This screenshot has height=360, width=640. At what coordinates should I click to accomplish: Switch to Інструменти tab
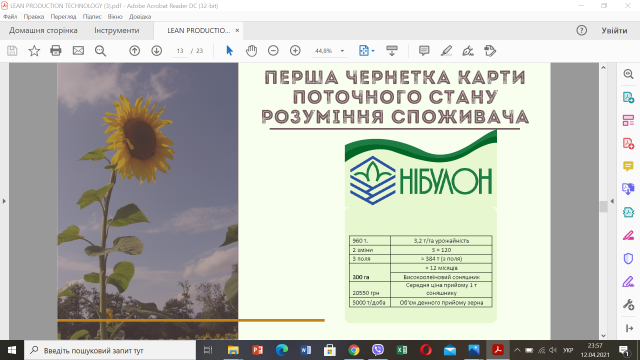pos(117,31)
